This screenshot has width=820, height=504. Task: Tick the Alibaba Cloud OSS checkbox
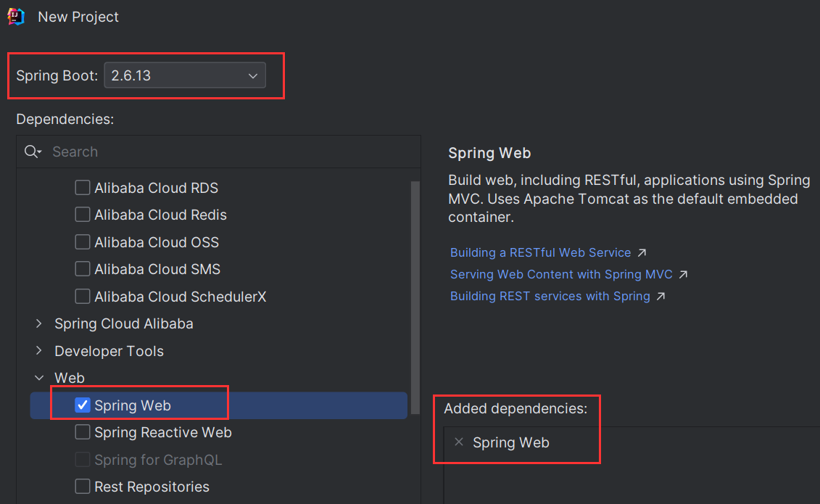(83, 242)
